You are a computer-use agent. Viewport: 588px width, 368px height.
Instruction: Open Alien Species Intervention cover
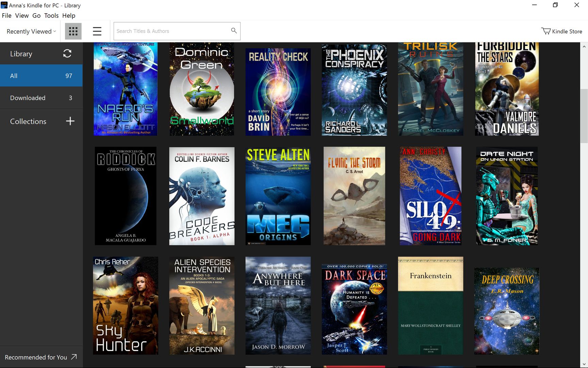(x=202, y=306)
